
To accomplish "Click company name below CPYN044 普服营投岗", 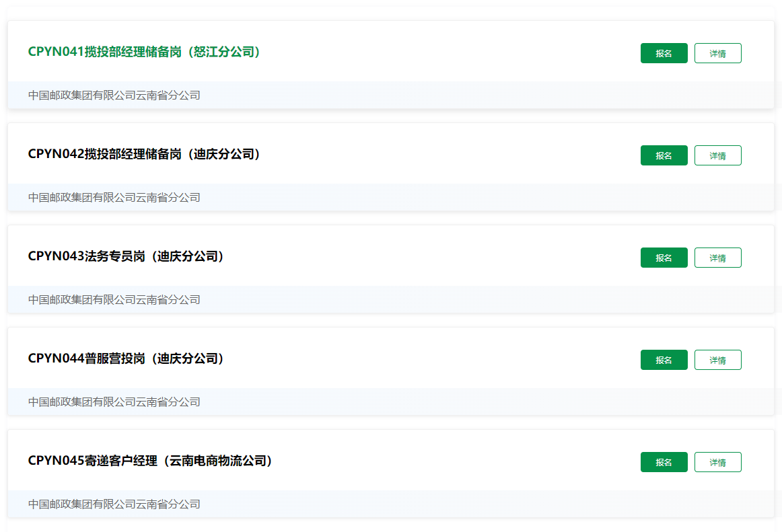I will point(114,402).
